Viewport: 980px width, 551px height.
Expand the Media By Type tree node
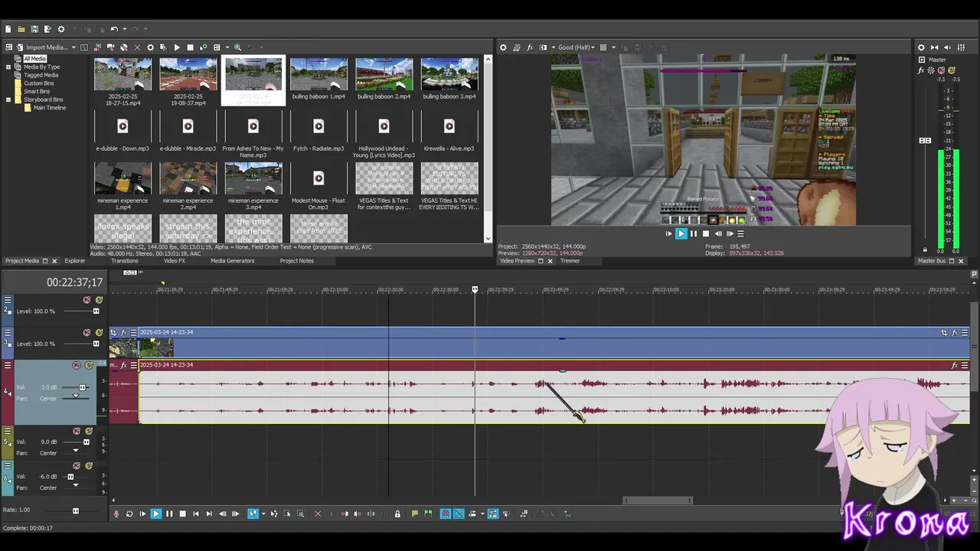coord(8,67)
